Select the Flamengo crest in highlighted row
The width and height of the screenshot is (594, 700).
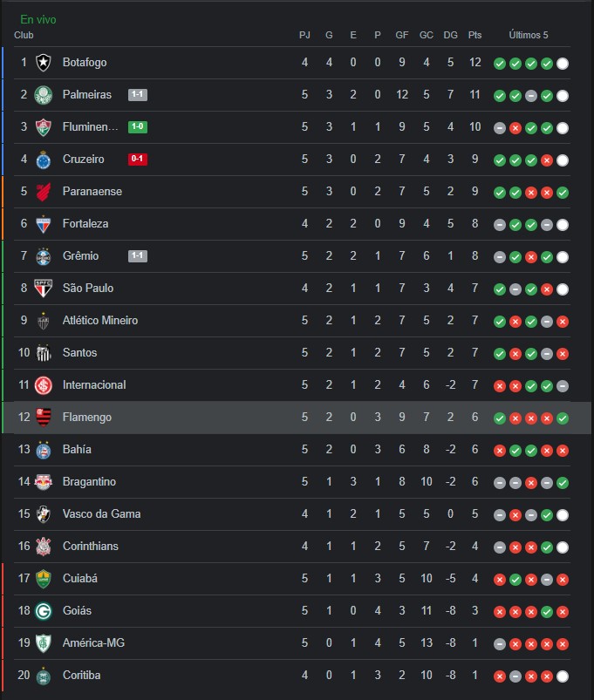[x=44, y=418]
